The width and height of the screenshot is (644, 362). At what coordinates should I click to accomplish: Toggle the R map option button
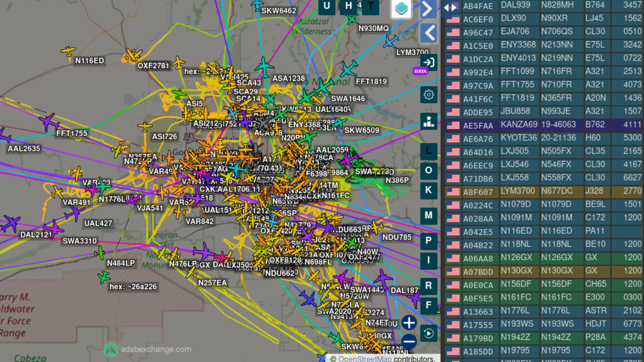pos(429,286)
